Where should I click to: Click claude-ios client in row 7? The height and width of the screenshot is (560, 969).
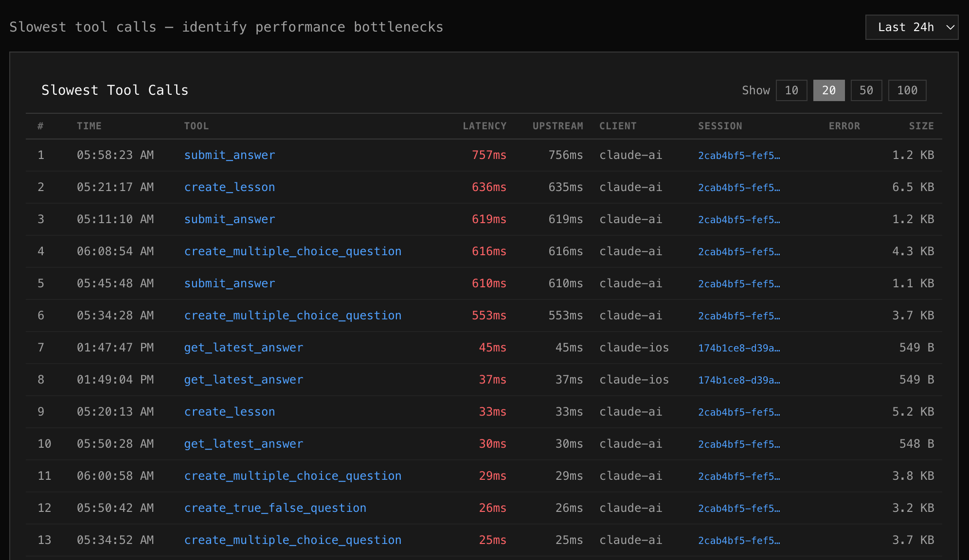[634, 348]
